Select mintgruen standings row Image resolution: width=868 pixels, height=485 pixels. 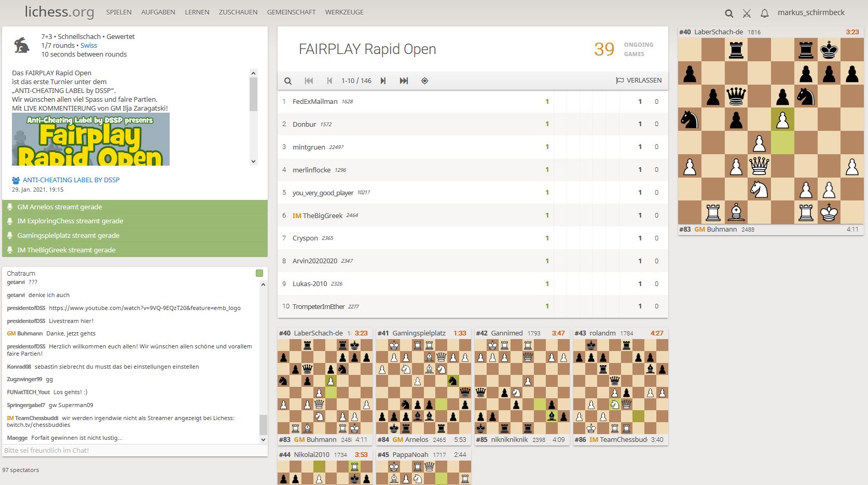(473, 147)
